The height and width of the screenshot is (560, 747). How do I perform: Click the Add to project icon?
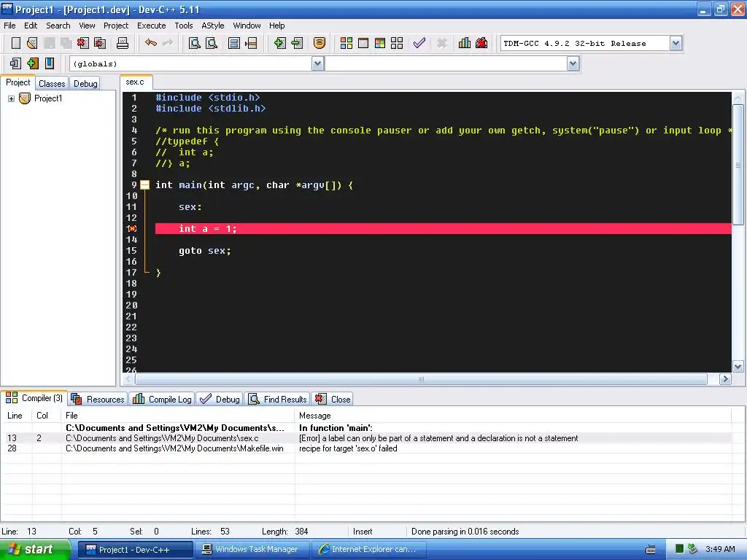279,43
